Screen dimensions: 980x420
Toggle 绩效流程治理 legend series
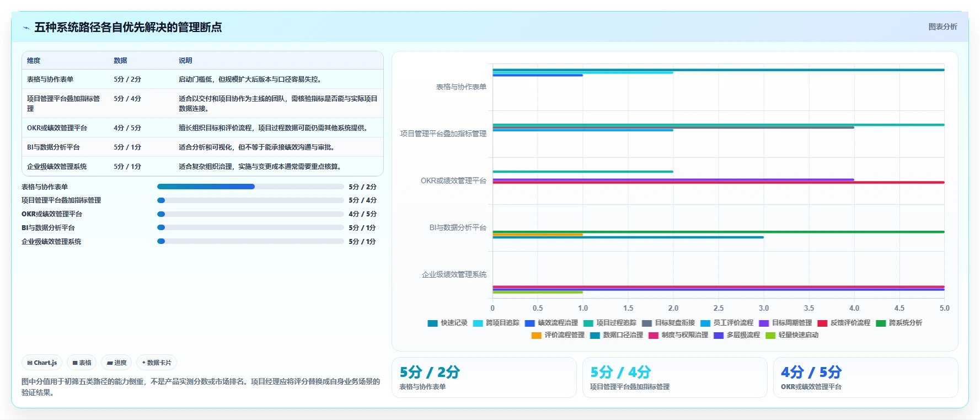[551, 323]
